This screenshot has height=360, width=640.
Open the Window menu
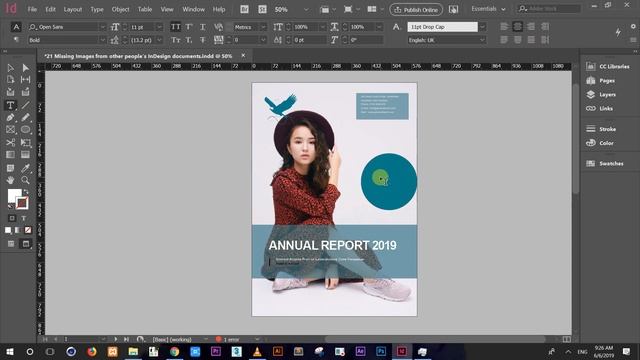click(193, 9)
